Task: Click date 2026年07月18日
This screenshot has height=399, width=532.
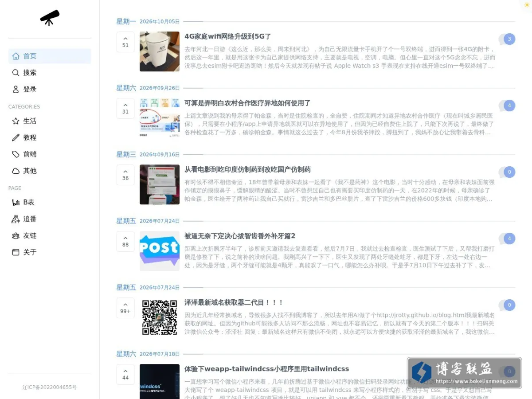Action: click(160, 354)
